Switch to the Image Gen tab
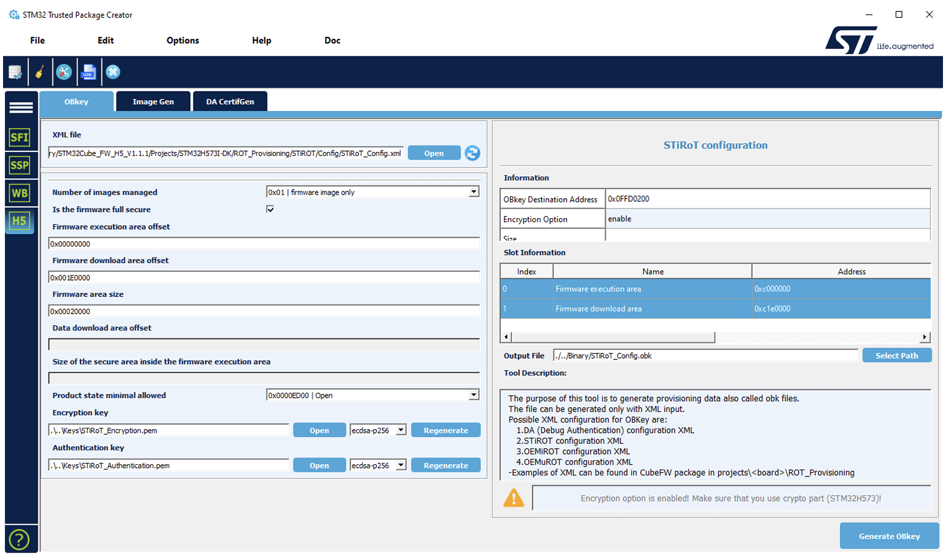 [153, 102]
